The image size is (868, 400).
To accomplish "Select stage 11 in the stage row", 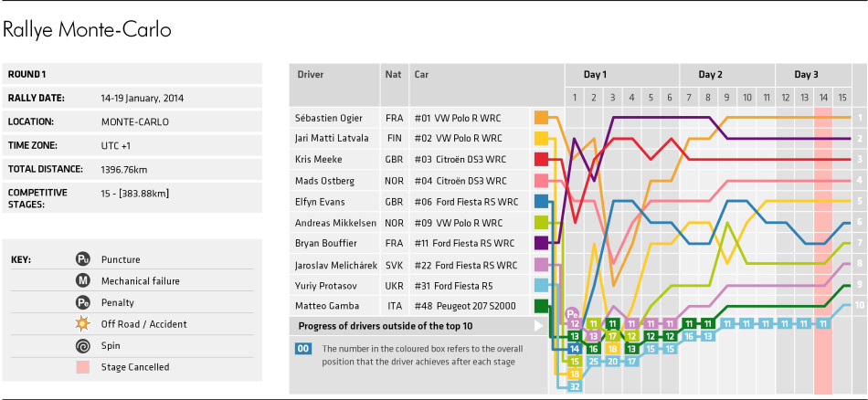I will 767,98.
